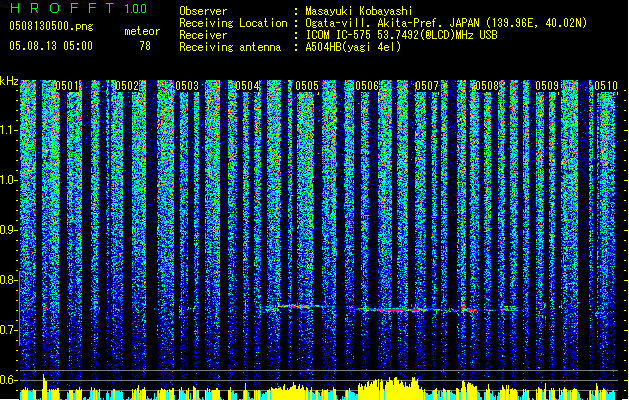Image resolution: width=629 pixels, height=400 pixels.
Task: Click the 0503 time marker
Action: (187, 87)
